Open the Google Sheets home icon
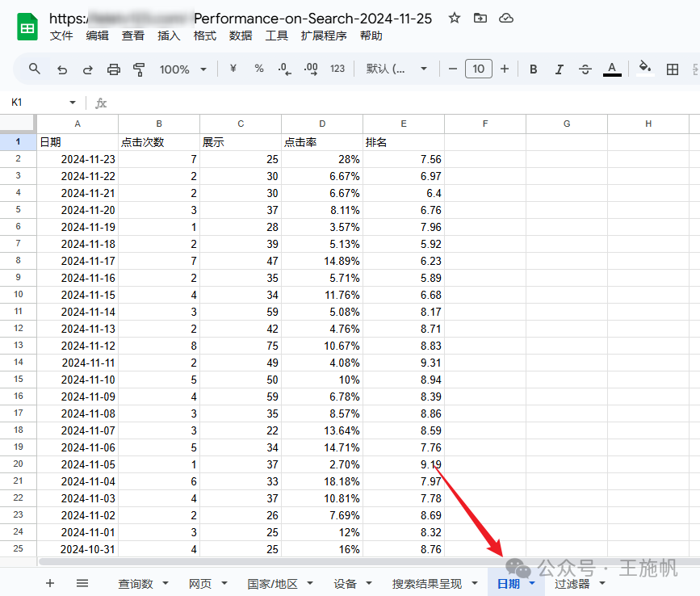The width and height of the screenshot is (700, 596). [27, 27]
